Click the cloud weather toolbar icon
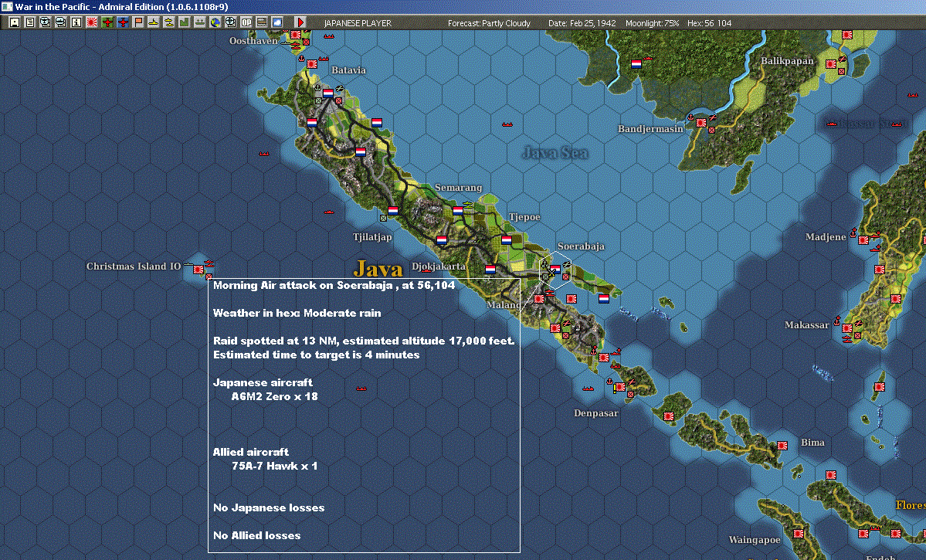Viewport: 926px width, 560px height. (x=276, y=22)
